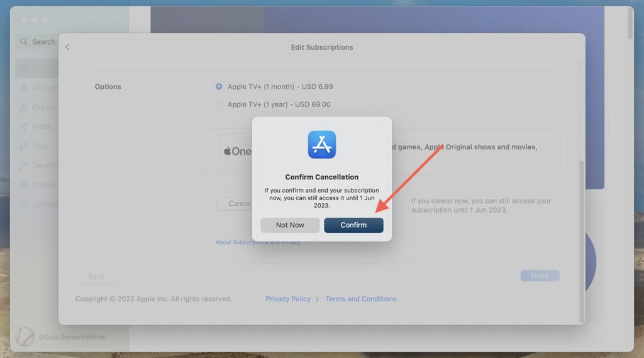Click the magnifier icon in the sidebar search

(x=24, y=42)
